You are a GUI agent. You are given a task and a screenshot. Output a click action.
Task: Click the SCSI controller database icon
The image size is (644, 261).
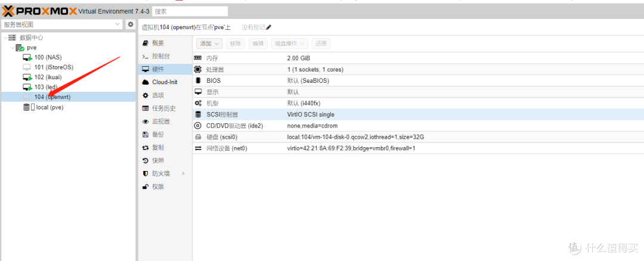(x=198, y=114)
